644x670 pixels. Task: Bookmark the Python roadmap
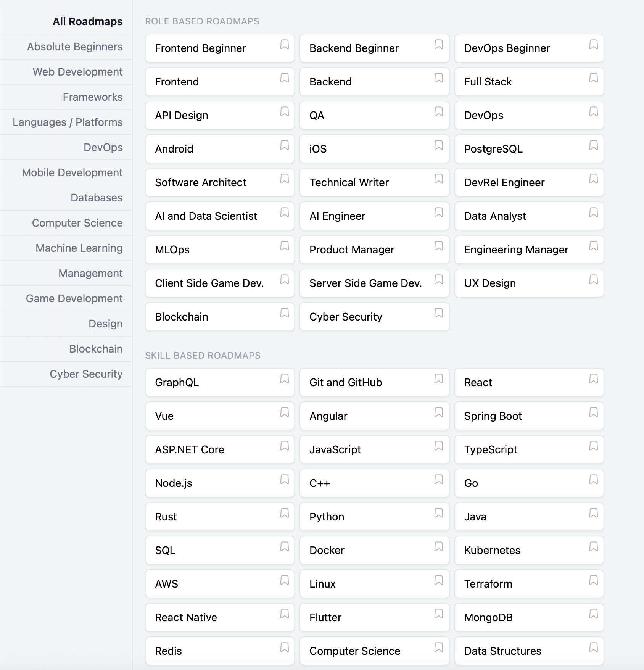pos(439,513)
